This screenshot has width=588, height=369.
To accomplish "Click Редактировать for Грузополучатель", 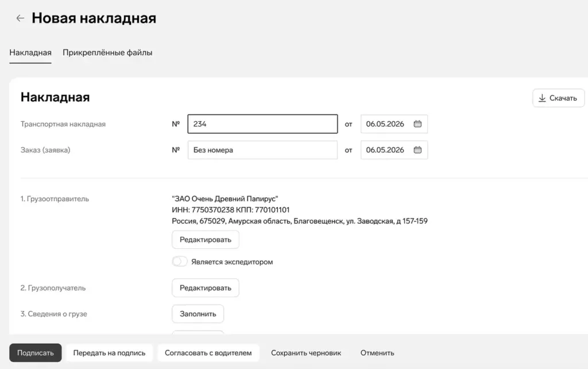I will click(206, 288).
